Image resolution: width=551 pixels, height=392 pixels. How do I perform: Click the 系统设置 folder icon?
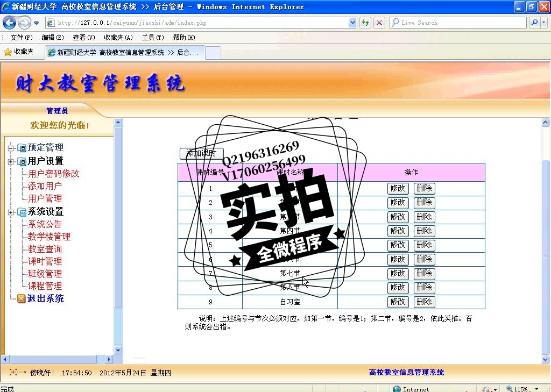click(22, 212)
